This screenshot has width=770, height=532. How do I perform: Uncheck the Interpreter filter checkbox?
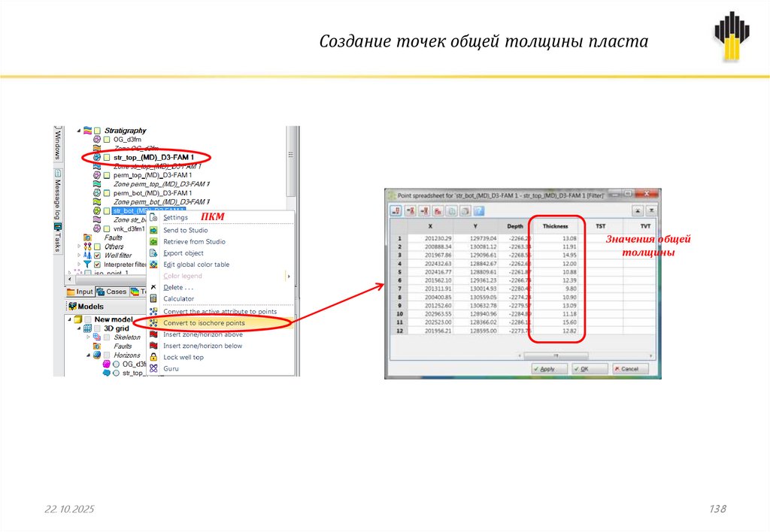tap(97, 264)
